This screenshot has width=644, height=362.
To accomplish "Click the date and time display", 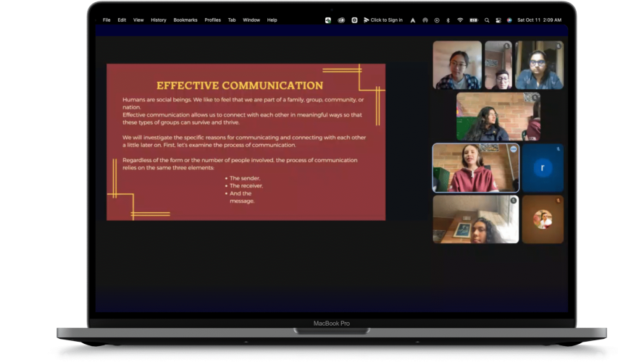I will (538, 20).
